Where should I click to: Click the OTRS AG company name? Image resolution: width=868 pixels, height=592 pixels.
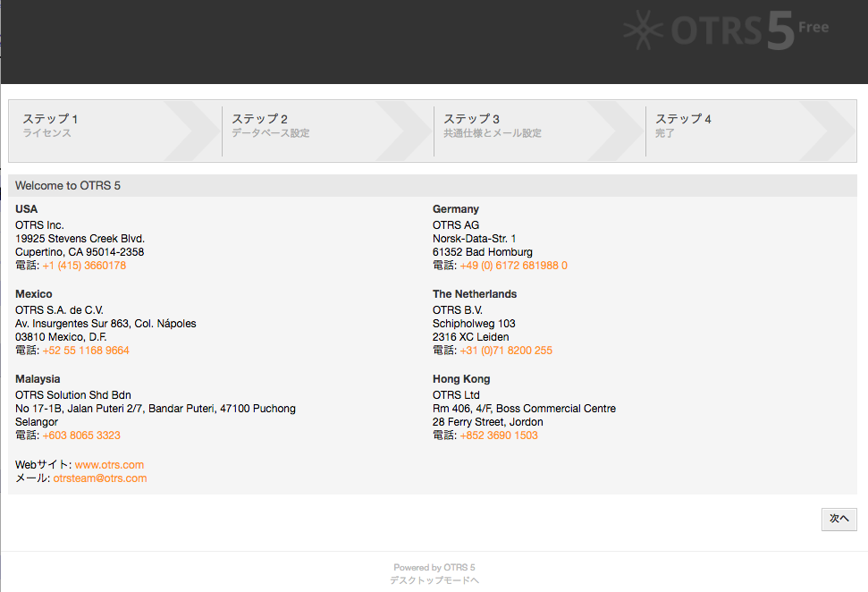tap(456, 224)
